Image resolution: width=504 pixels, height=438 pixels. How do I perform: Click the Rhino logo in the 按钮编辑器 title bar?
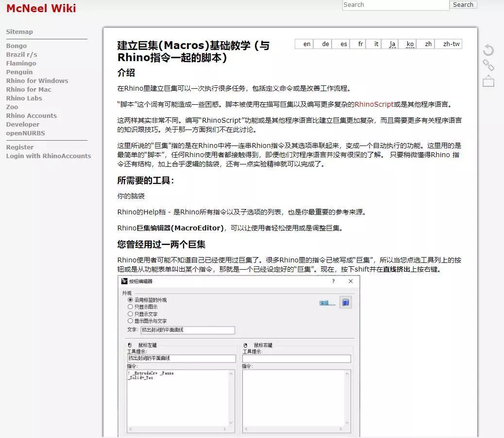coord(124,281)
